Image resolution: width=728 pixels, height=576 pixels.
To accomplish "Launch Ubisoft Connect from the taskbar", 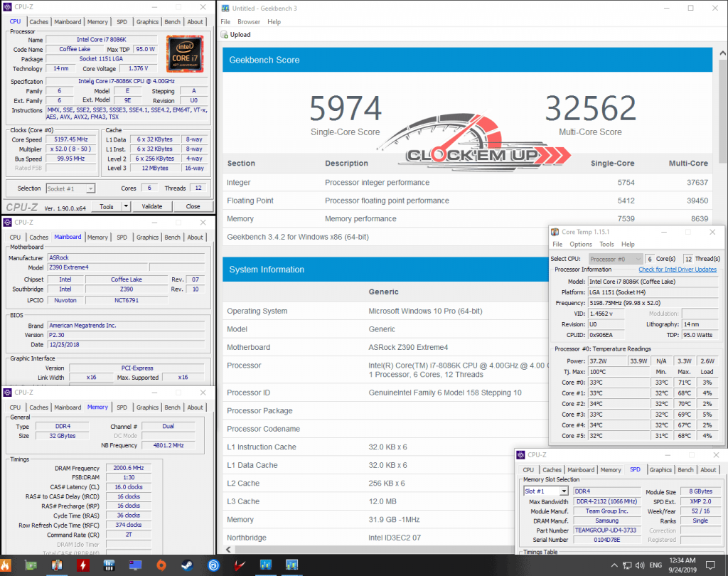I will pos(213,565).
